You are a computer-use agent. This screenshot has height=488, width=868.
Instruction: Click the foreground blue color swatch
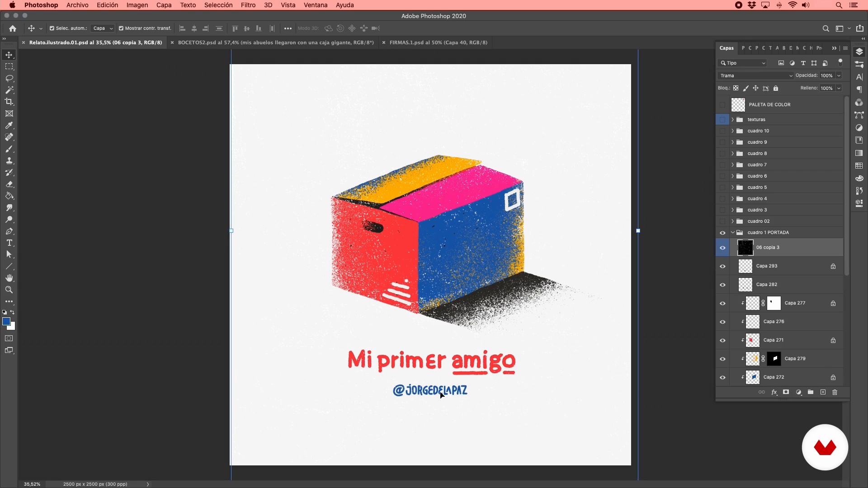click(6, 321)
